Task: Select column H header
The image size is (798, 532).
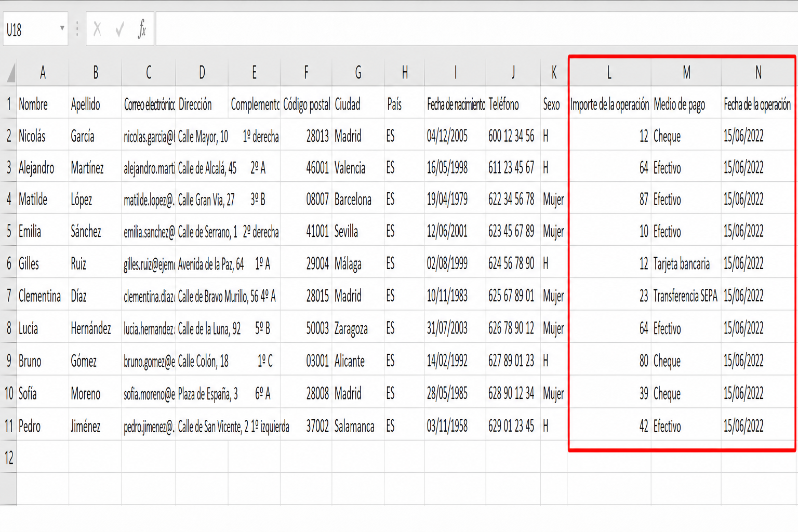Action: 404,73
